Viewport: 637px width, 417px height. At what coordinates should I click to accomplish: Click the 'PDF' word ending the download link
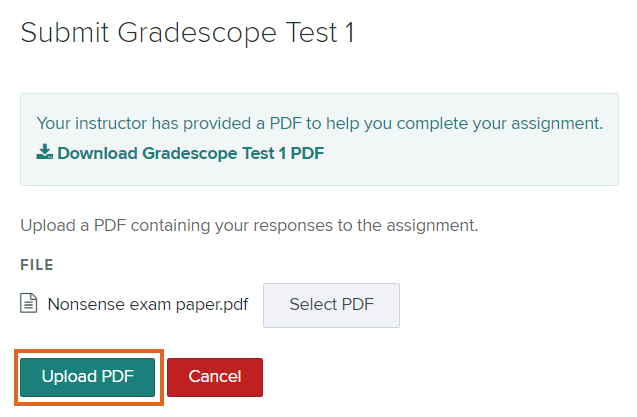308,153
